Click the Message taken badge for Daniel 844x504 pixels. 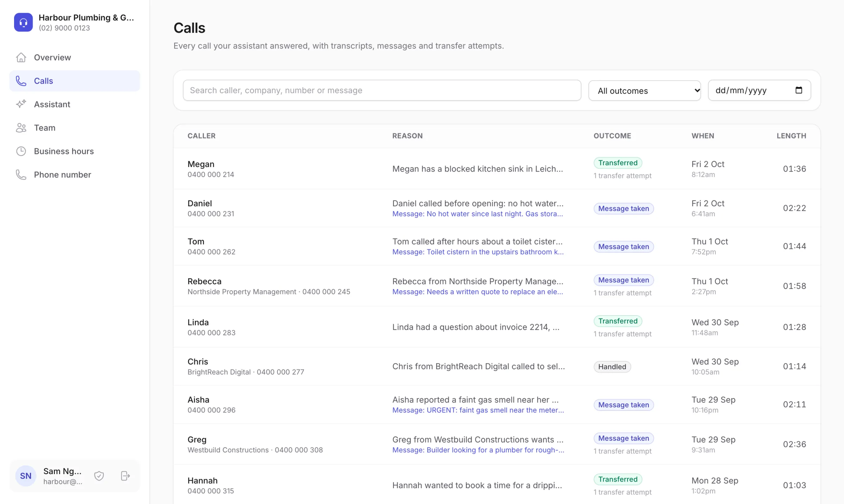tap(624, 208)
